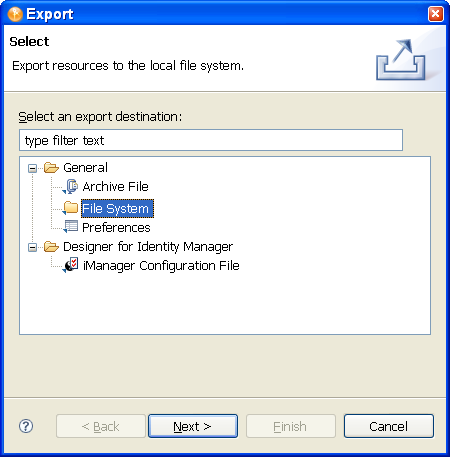
Task: Select Designer for Identity Manager node label
Action: 148,247
